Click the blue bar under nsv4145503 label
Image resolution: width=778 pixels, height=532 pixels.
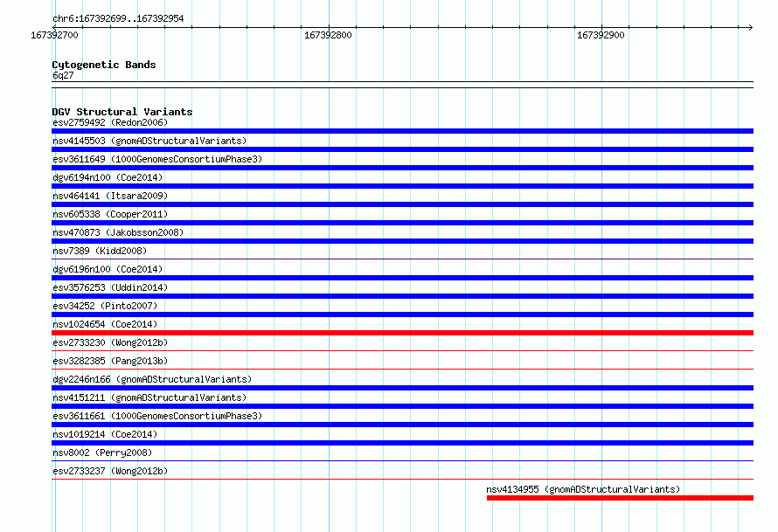click(x=402, y=149)
